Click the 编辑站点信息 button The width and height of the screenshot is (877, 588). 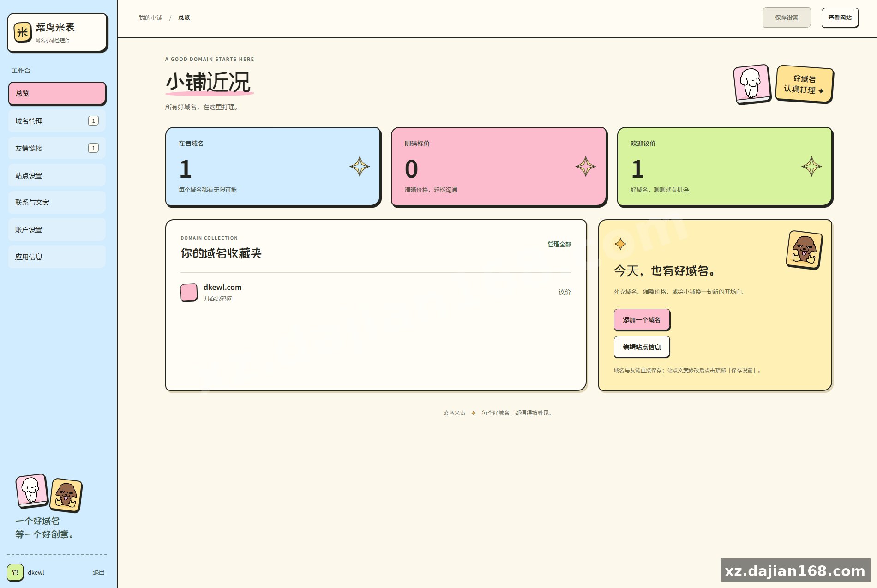click(x=642, y=347)
